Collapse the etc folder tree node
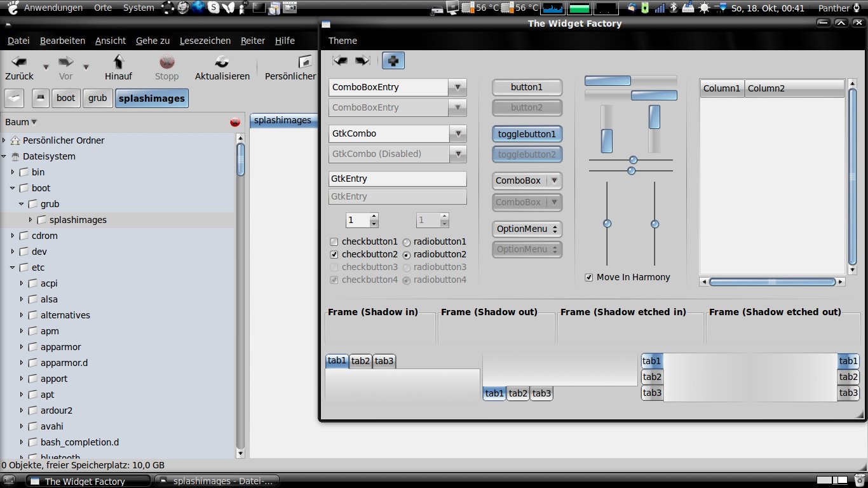 click(x=13, y=268)
